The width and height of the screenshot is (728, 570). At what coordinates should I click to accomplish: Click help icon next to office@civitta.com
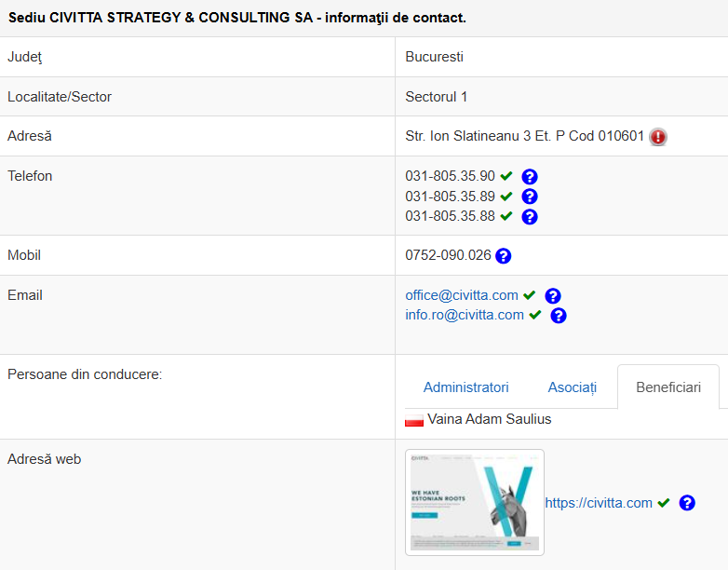(552, 296)
